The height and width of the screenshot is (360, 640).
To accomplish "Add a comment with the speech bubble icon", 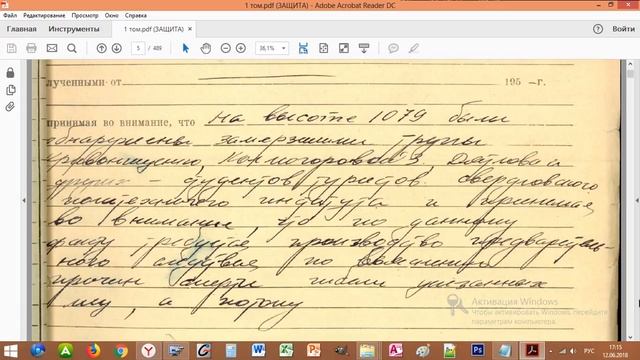I will [393, 48].
